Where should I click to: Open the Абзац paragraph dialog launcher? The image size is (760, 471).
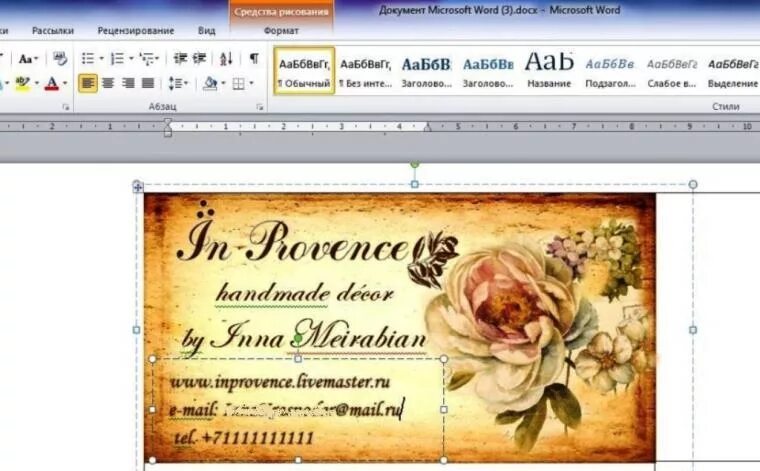point(260,107)
